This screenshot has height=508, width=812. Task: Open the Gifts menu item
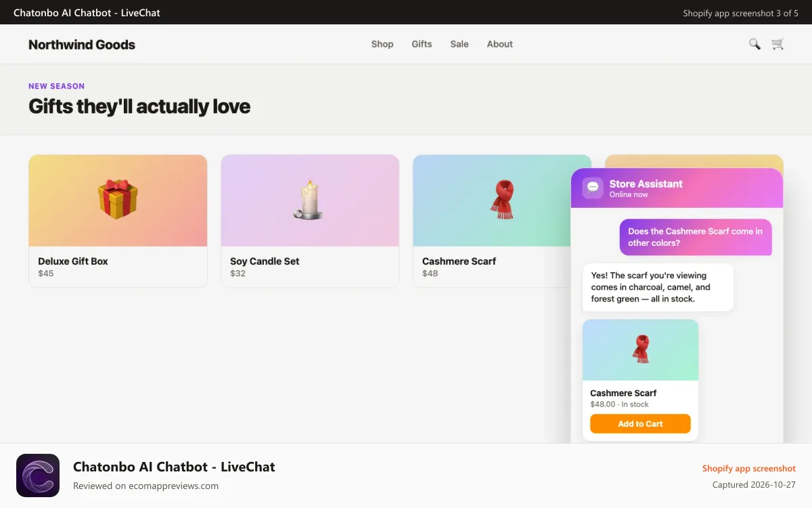(422, 44)
